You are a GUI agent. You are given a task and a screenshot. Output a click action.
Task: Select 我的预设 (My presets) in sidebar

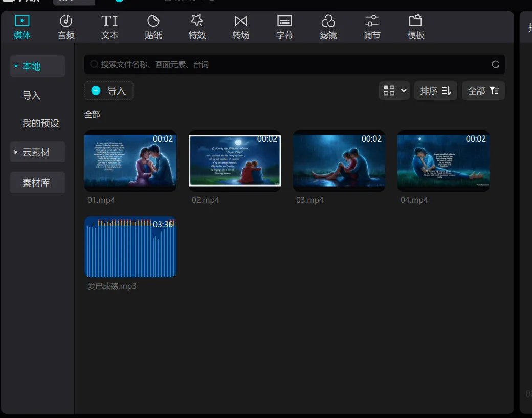(40, 124)
